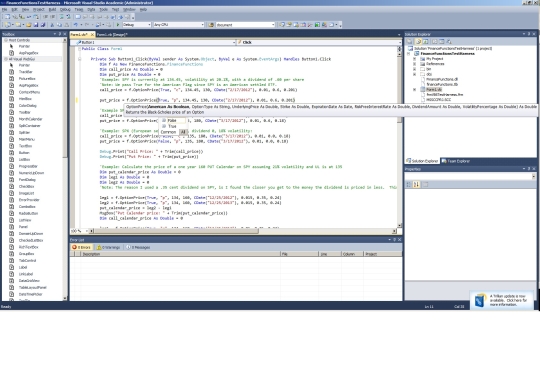Click the Toolbox vertical scrollbar thumb
This screenshot has height=385, width=540.
point(65,100)
